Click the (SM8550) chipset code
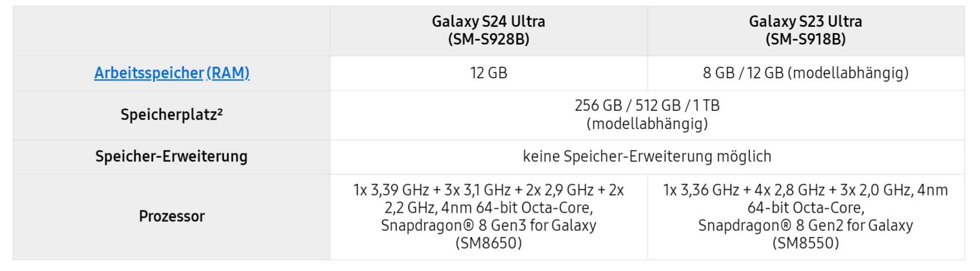Screen dimensions: 980x271 806,244
